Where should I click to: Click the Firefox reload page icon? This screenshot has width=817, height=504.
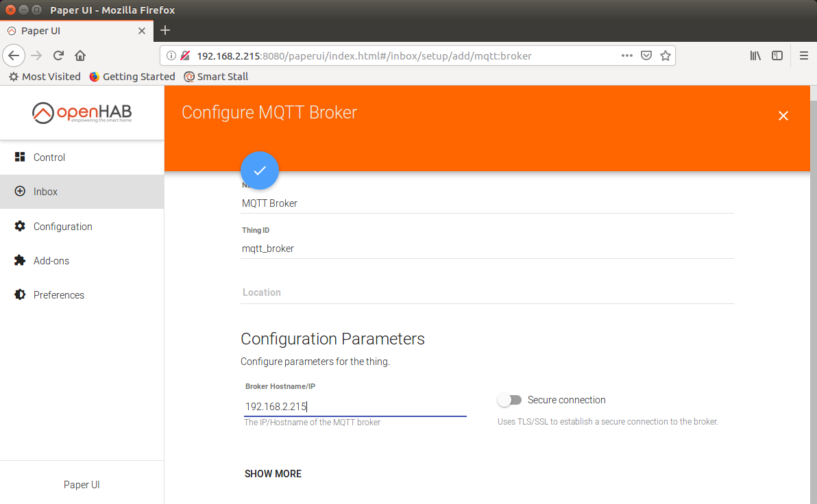[x=59, y=55]
